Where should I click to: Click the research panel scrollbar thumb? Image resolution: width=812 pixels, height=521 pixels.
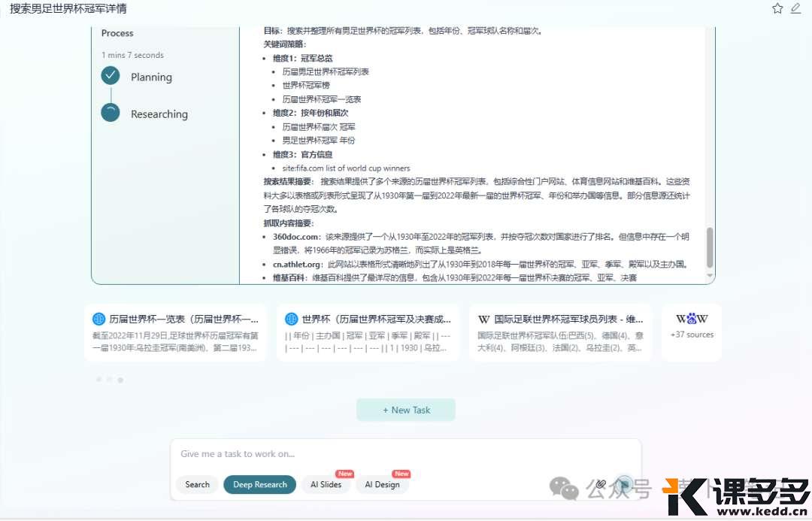tap(710, 247)
